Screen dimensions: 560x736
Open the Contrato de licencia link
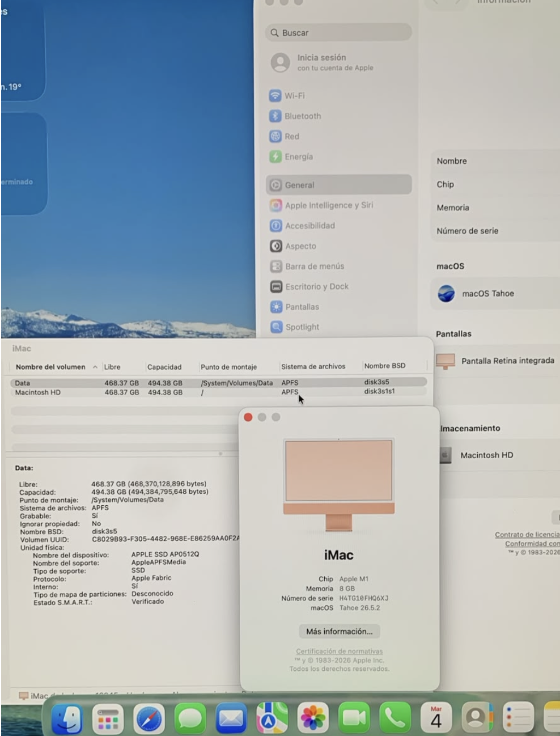527,535
